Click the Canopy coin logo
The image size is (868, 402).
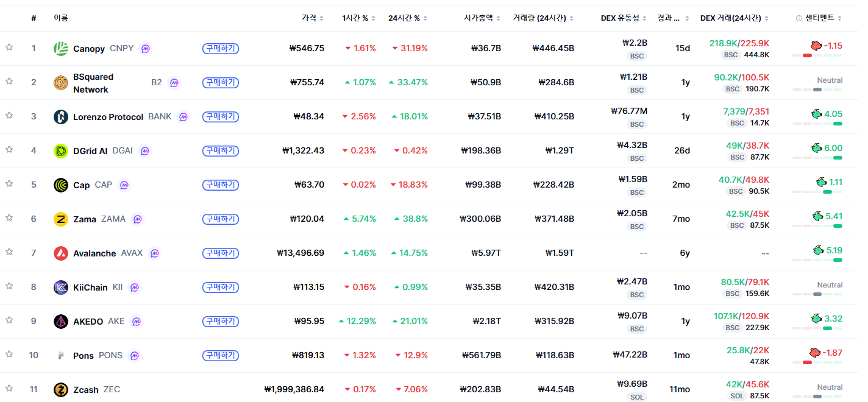[x=61, y=48]
